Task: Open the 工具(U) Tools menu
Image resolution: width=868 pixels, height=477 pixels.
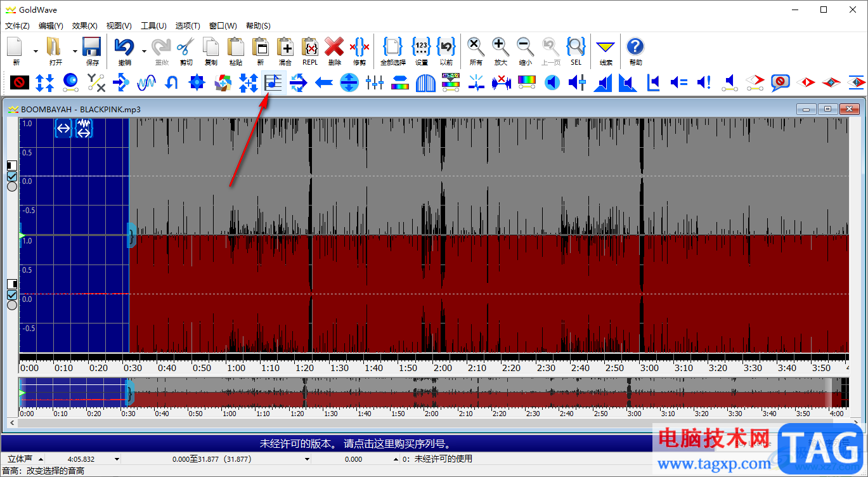Action: pos(153,26)
